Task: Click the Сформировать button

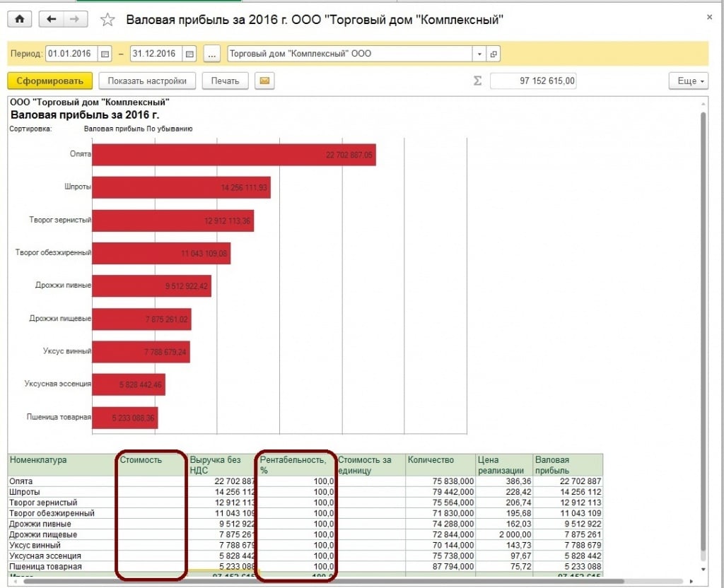Action: (x=50, y=81)
